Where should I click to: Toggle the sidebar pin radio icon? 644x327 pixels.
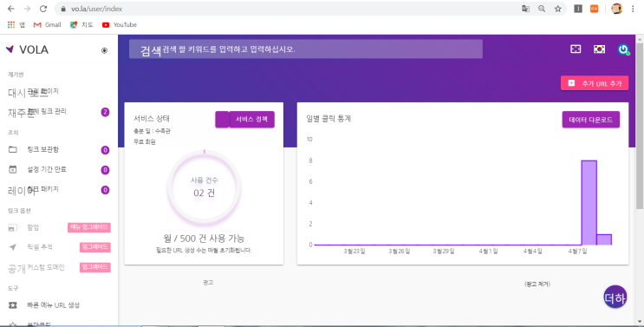[x=104, y=50]
